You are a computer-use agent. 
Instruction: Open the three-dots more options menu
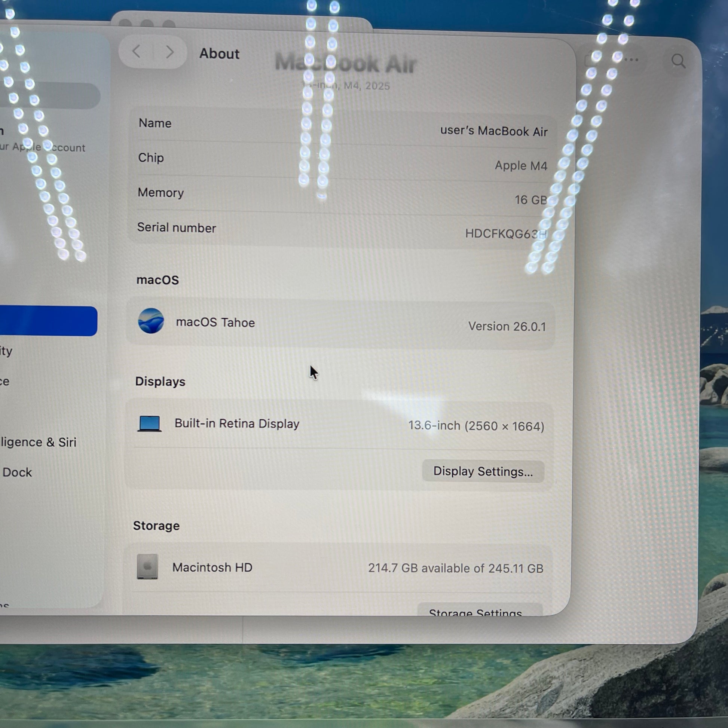click(x=631, y=60)
